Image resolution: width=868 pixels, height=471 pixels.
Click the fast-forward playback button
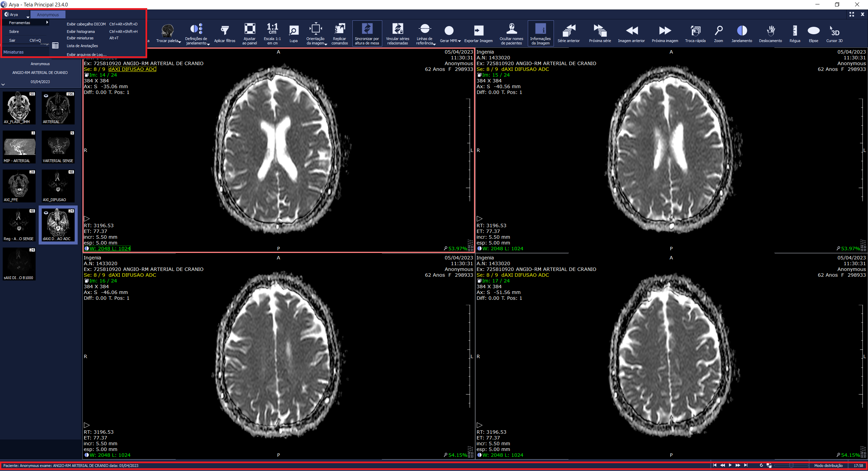point(738,465)
